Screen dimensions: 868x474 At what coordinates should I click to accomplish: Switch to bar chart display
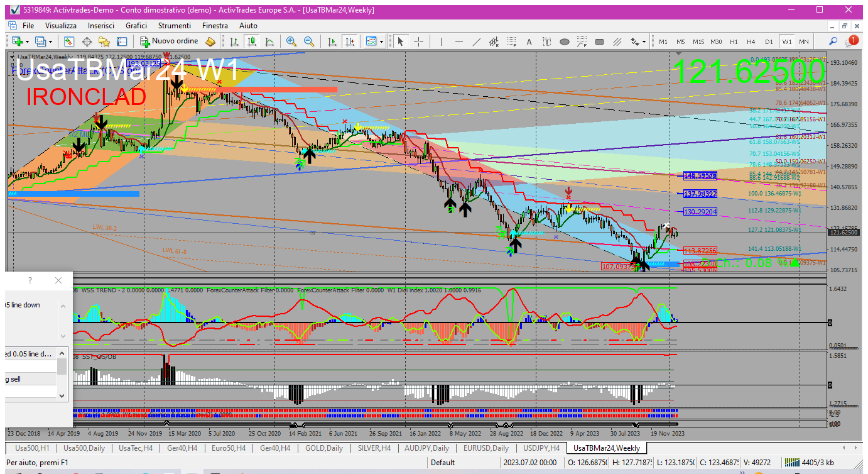[234, 41]
